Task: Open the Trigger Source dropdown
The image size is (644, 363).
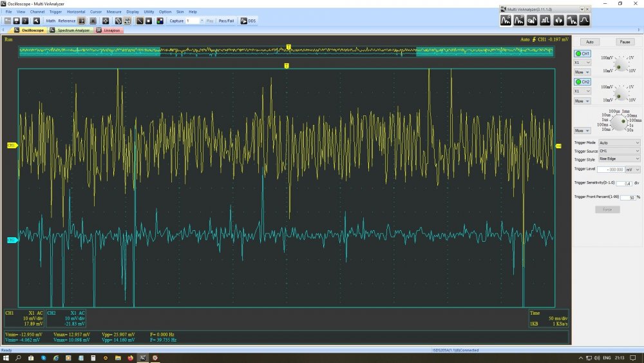Action: click(x=619, y=151)
